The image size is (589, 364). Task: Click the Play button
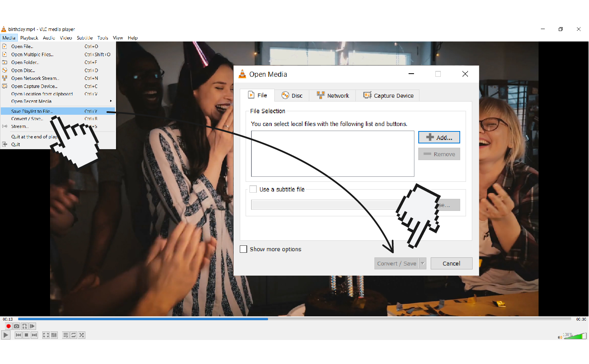[x=6, y=335]
